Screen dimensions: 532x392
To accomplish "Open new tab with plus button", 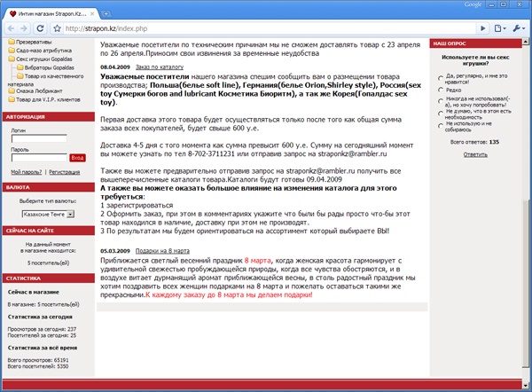I will click(x=106, y=14).
